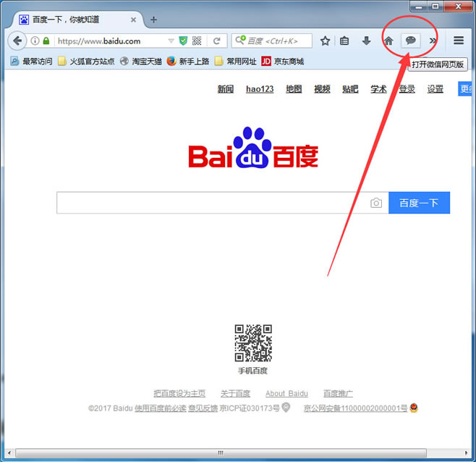Click the Baidu logo

253,148
